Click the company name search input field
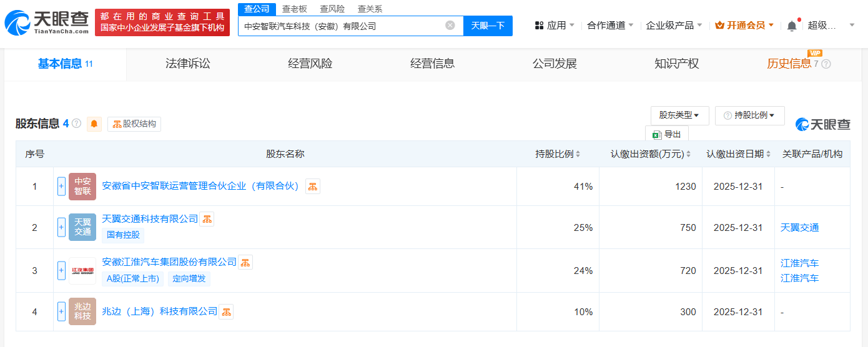The image size is (868, 347). pos(343,26)
